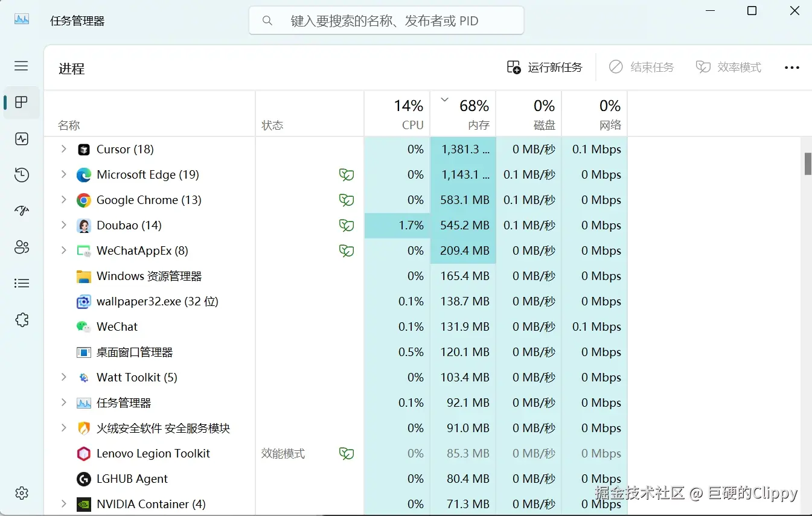Focus the search box for name, publisher or PID
This screenshot has height=516, width=812.
(x=386, y=21)
